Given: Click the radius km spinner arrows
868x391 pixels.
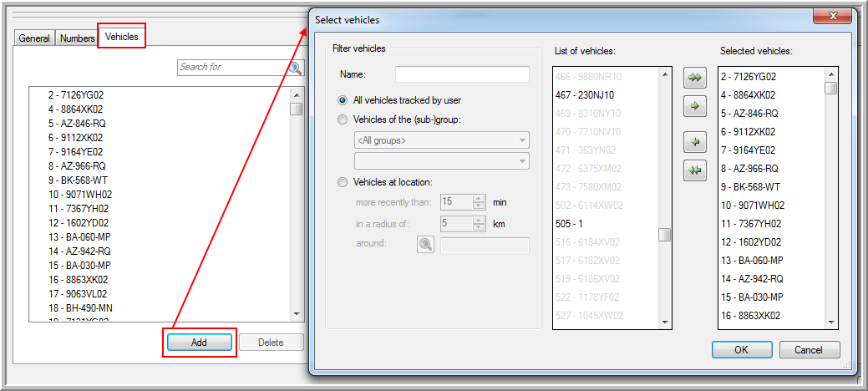Looking at the screenshot, I should 479,223.
